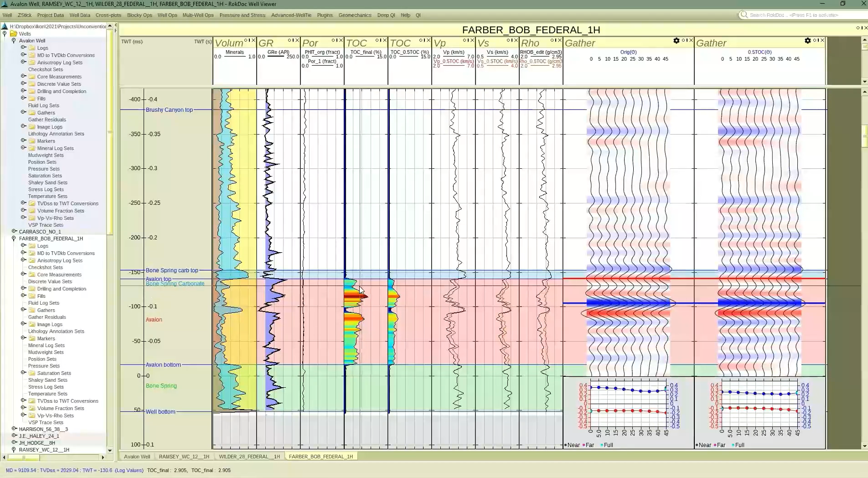Close the Por track with its X
Image resolution: width=868 pixels, height=478 pixels.
coord(341,40)
